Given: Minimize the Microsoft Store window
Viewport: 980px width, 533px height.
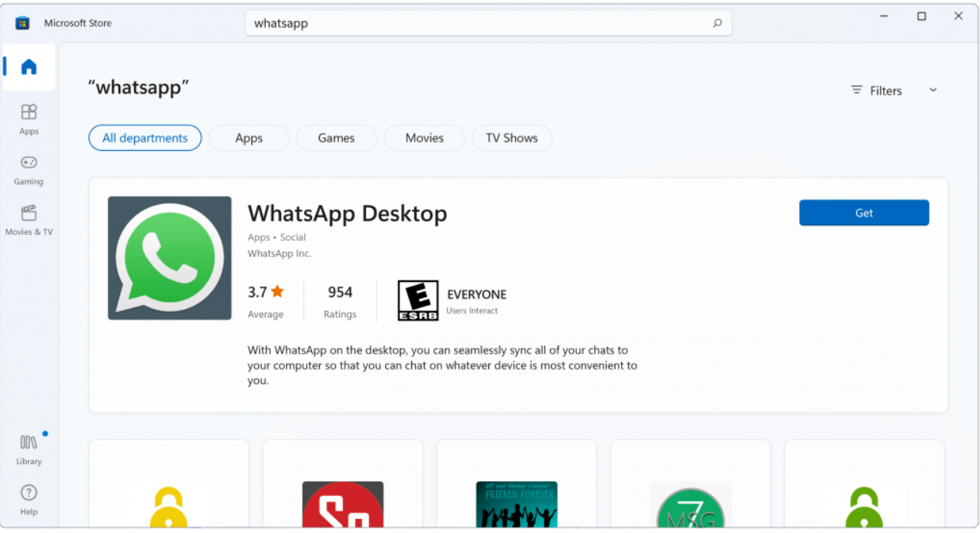Looking at the screenshot, I should pos(885,16).
